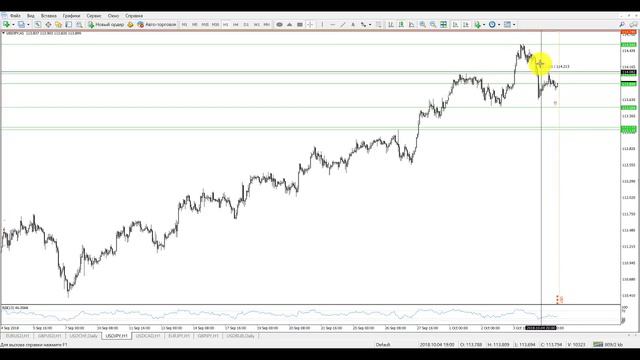Switch to W1 timeframe
This screenshot has width=640, height=360.
coord(256,24)
